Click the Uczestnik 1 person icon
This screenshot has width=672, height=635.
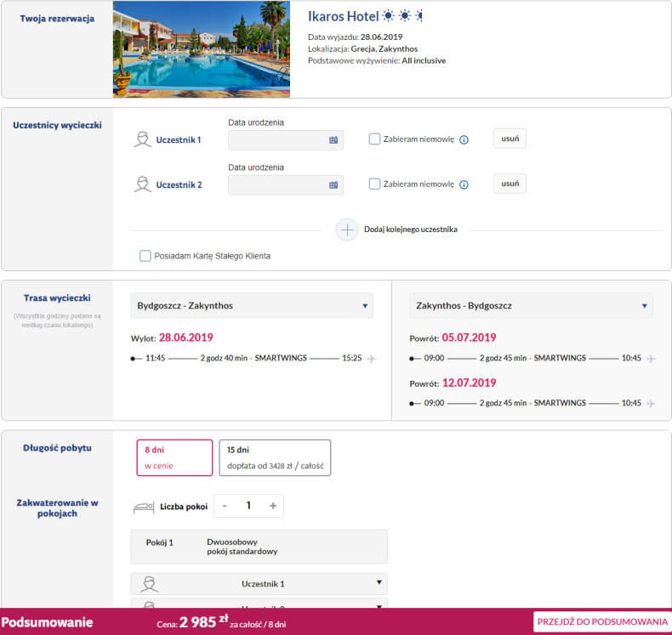[x=143, y=139]
